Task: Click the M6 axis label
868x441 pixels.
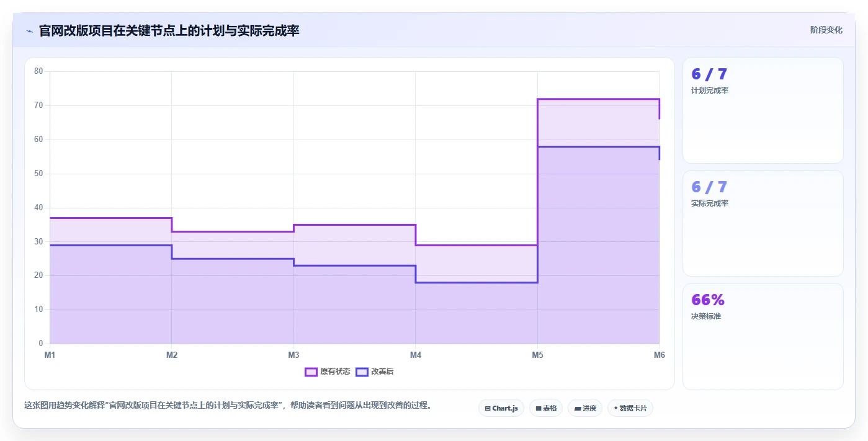Action: pyautogui.click(x=660, y=355)
